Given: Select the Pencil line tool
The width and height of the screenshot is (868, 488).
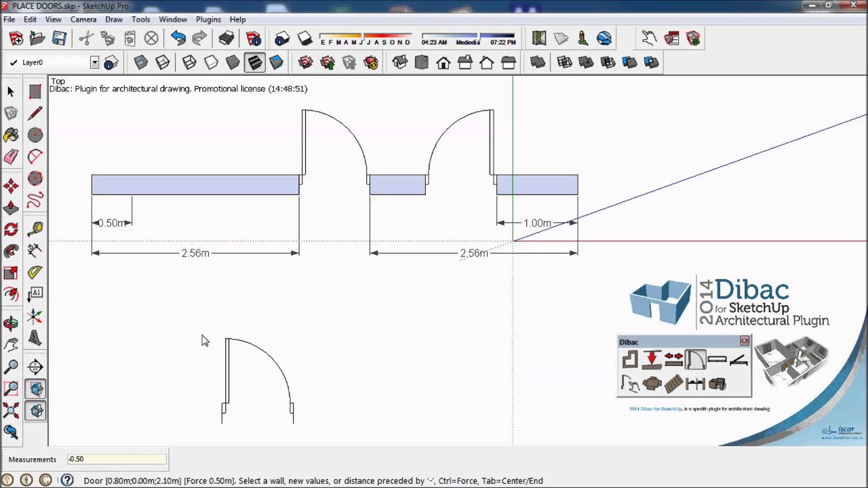Looking at the screenshot, I should pyautogui.click(x=35, y=113).
